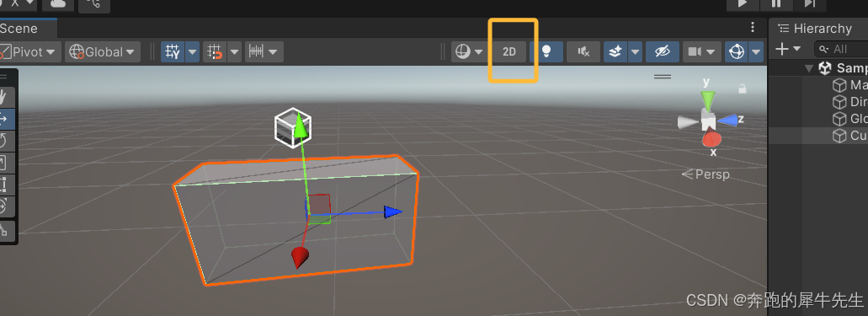Viewport: 868px width, 316px height.
Task: Toggle scene effects button
Action: coord(615,52)
